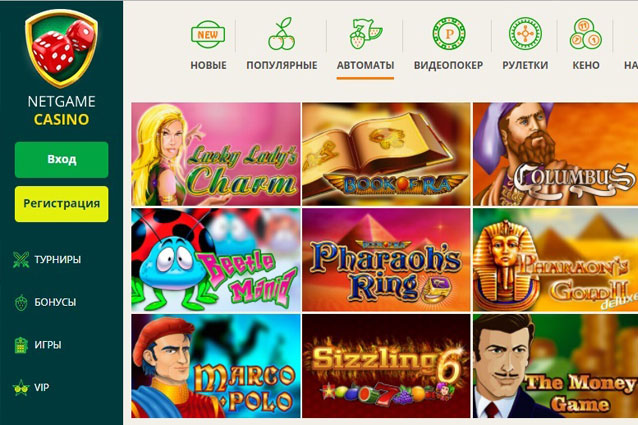Click the lucky seven fruit icon for Автоматы

(x=365, y=34)
